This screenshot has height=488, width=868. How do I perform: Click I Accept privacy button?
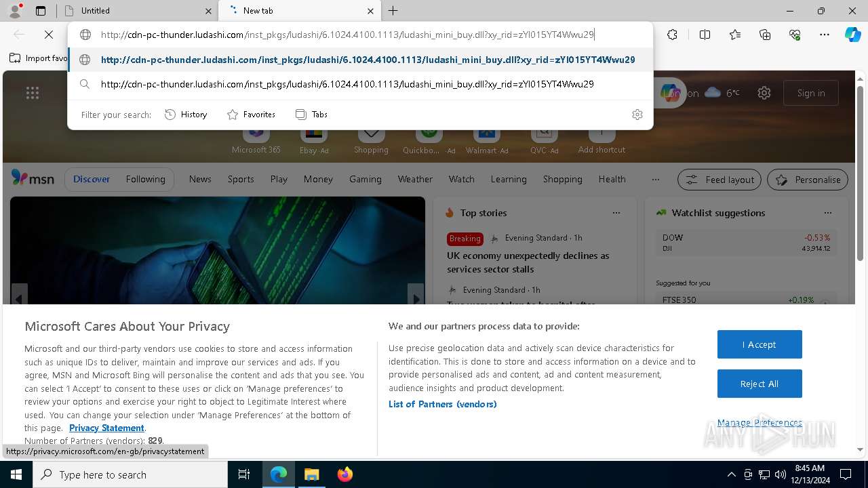(759, 344)
